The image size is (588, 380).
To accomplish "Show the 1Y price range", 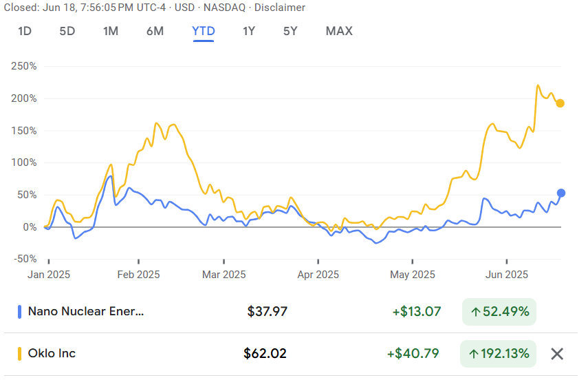I will pos(249,31).
